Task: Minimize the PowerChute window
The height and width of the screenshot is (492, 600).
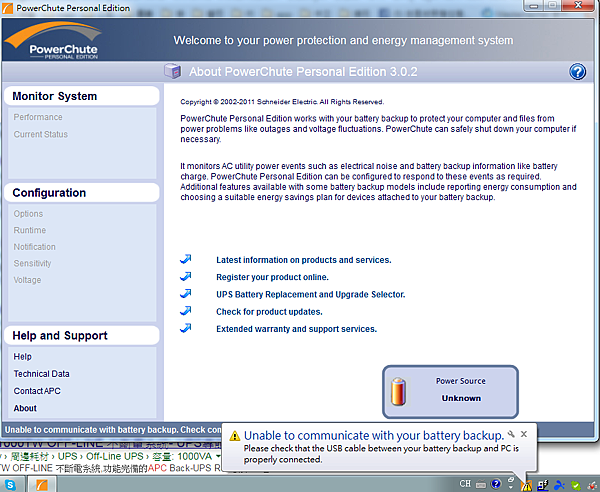Action: click(534, 5)
